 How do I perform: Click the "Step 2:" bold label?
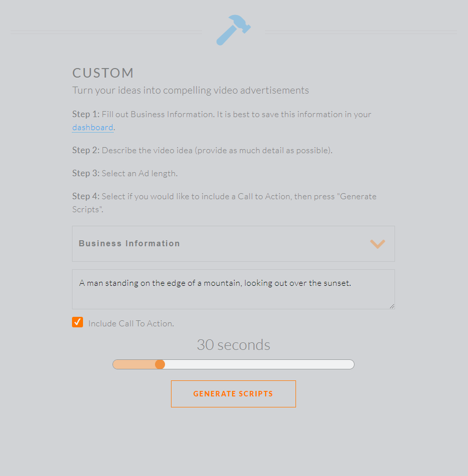click(x=86, y=150)
